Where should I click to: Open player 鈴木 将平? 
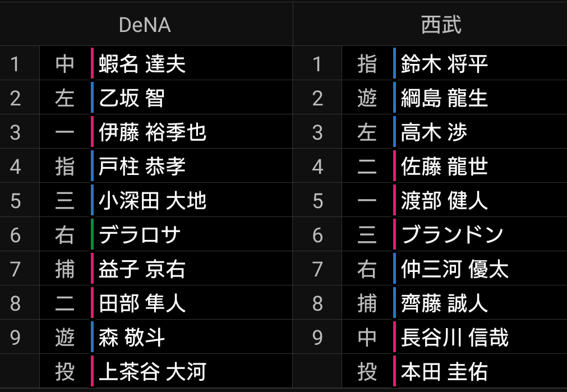pyautogui.click(x=444, y=63)
